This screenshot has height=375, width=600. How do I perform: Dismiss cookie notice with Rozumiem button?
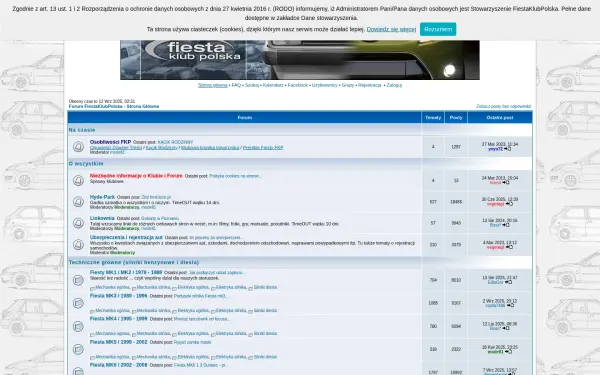click(438, 29)
